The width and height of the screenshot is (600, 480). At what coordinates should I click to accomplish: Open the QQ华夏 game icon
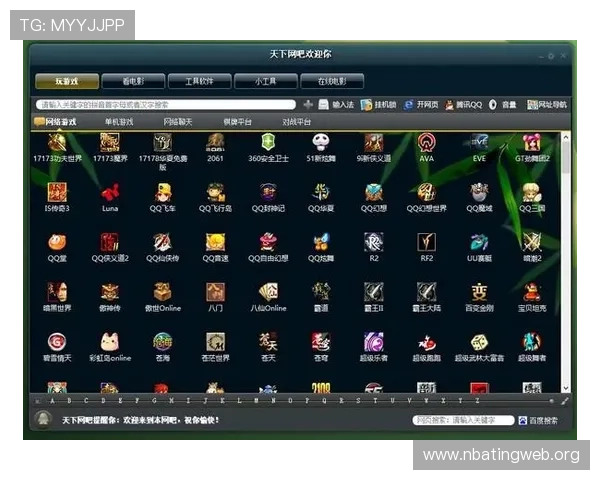point(321,198)
